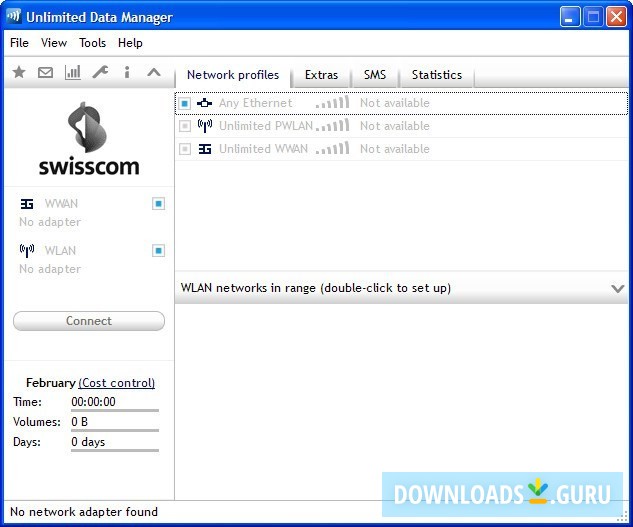633x527 pixels.
Task: Click the Days usage progress bar
Action: (x=115, y=450)
